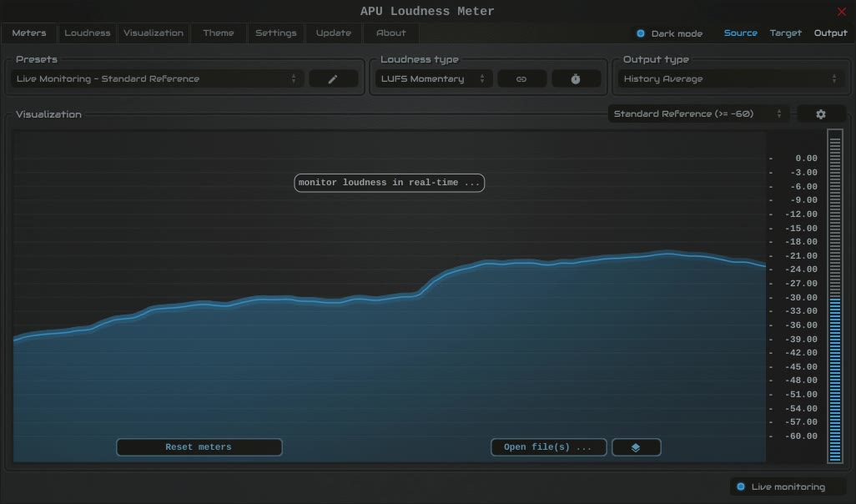Click the loudness history graph curve

[x=390, y=298]
